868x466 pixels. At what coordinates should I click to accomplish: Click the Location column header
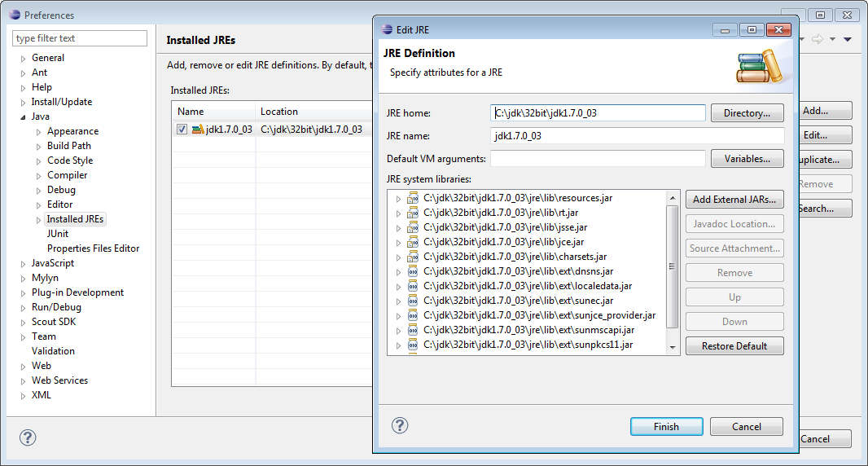click(313, 112)
